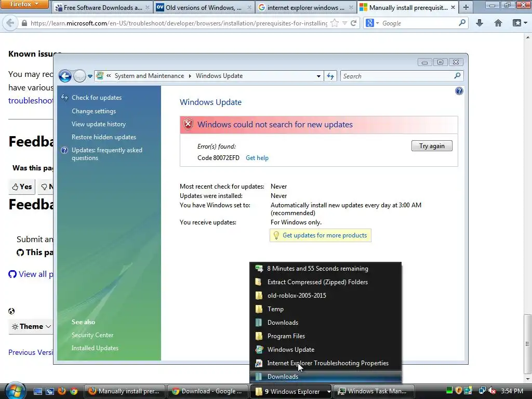The image size is (532, 399).
Task: Click Restore hidden updates link
Action: pos(104,137)
